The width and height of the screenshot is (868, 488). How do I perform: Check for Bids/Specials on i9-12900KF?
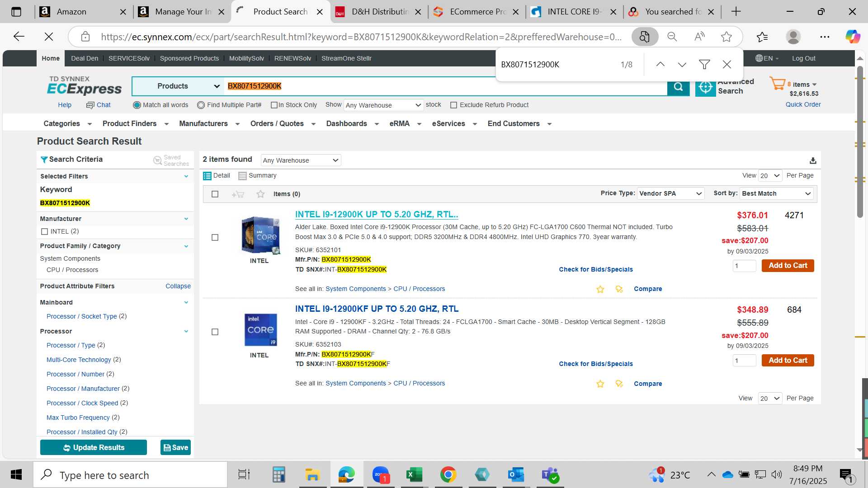tap(595, 364)
